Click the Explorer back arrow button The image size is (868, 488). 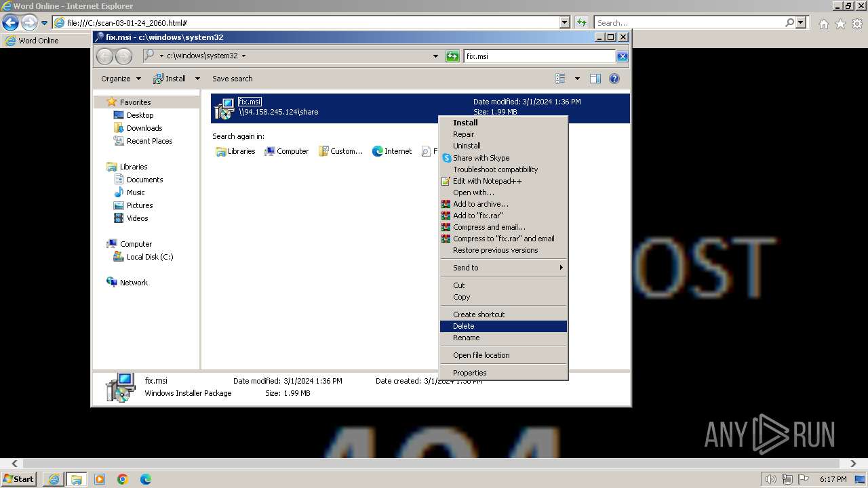tap(105, 56)
